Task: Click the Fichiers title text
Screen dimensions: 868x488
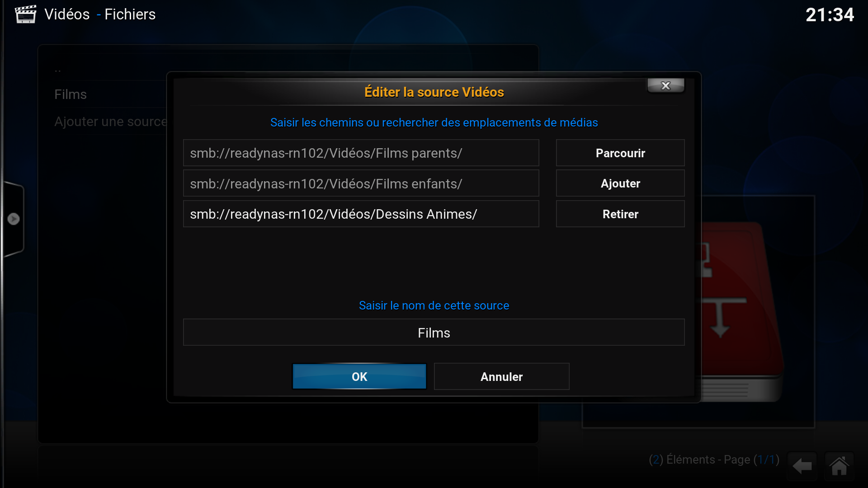Action: pyautogui.click(x=130, y=14)
